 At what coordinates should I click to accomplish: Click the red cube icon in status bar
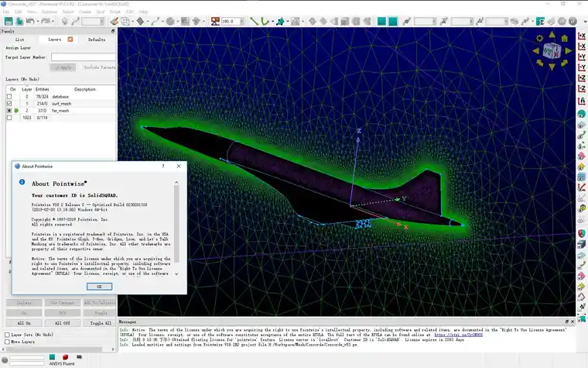click(x=65, y=357)
